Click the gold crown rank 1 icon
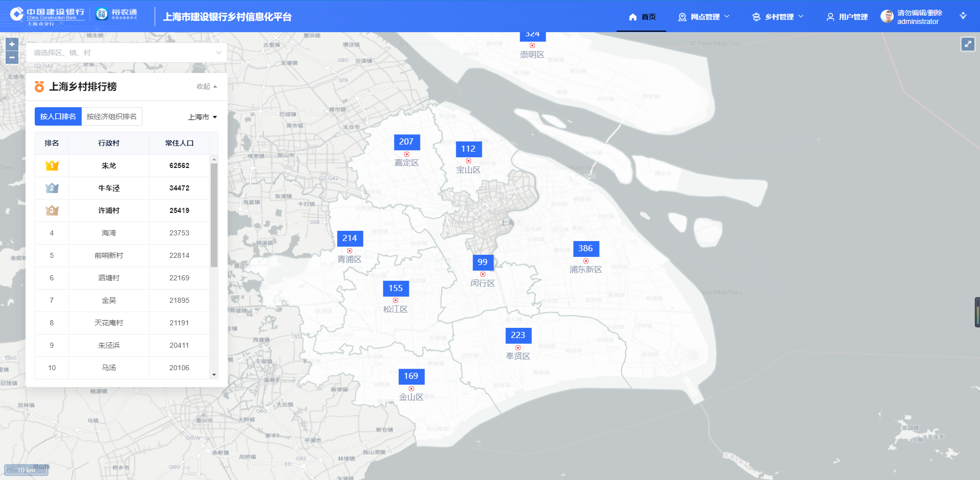Image resolution: width=980 pixels, height=480 pixels. (52, 165)
